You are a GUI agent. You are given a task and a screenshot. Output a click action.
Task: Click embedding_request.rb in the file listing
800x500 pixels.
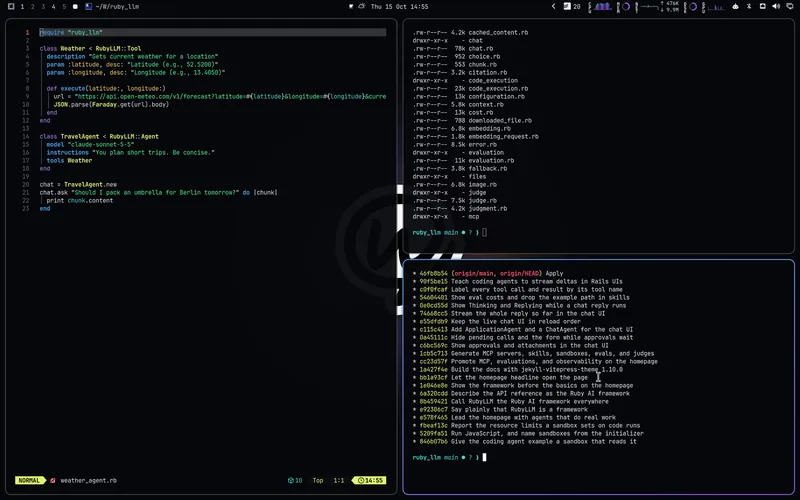[x=504, y=137]
